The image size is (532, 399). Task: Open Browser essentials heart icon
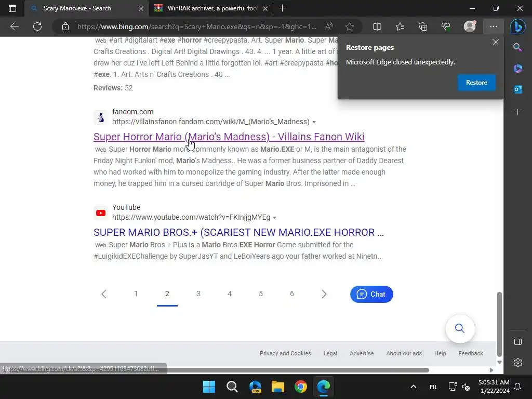tap(446, 26)
